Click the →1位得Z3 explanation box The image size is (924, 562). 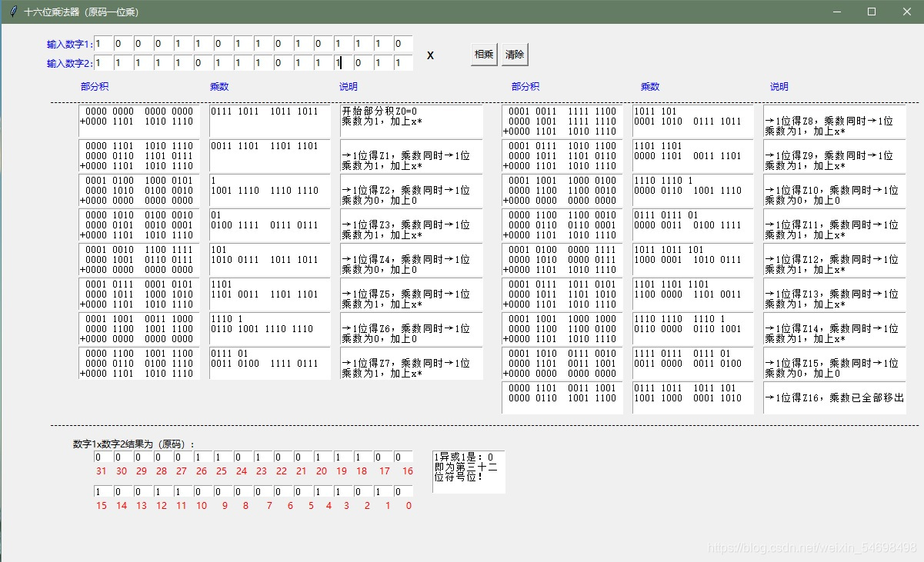click(x=412, y=224)
